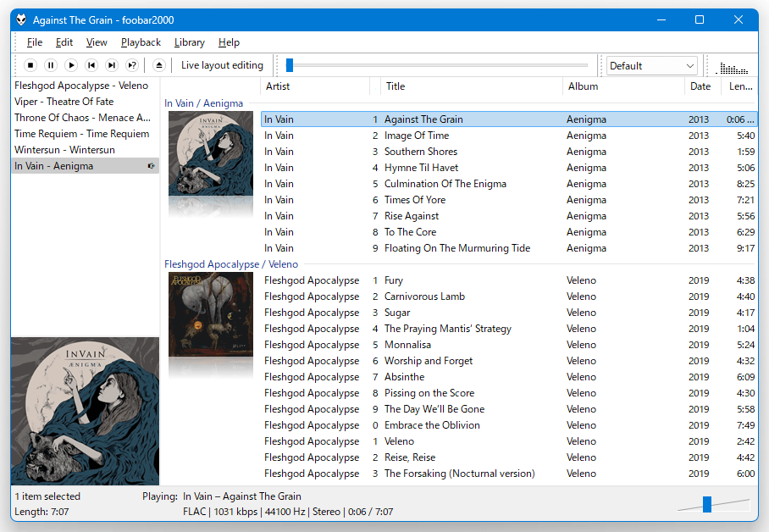Click the speaker icon beside In Vain - Aenigma

coord(151,166)
